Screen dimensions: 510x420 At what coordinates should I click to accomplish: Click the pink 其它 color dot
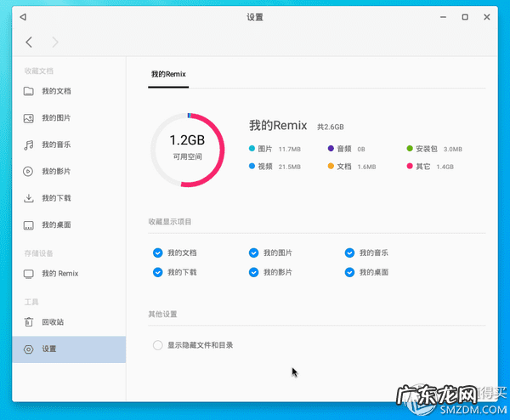click(x=409, y=167)
